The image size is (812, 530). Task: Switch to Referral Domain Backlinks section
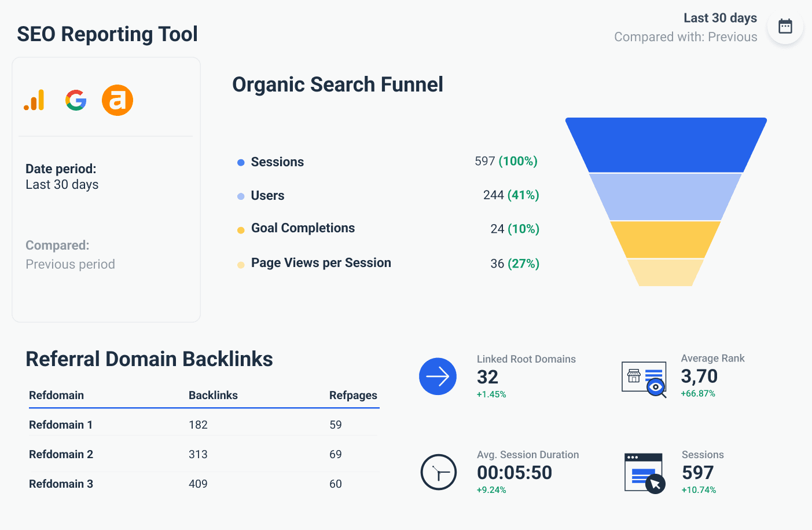pos(149,359)
